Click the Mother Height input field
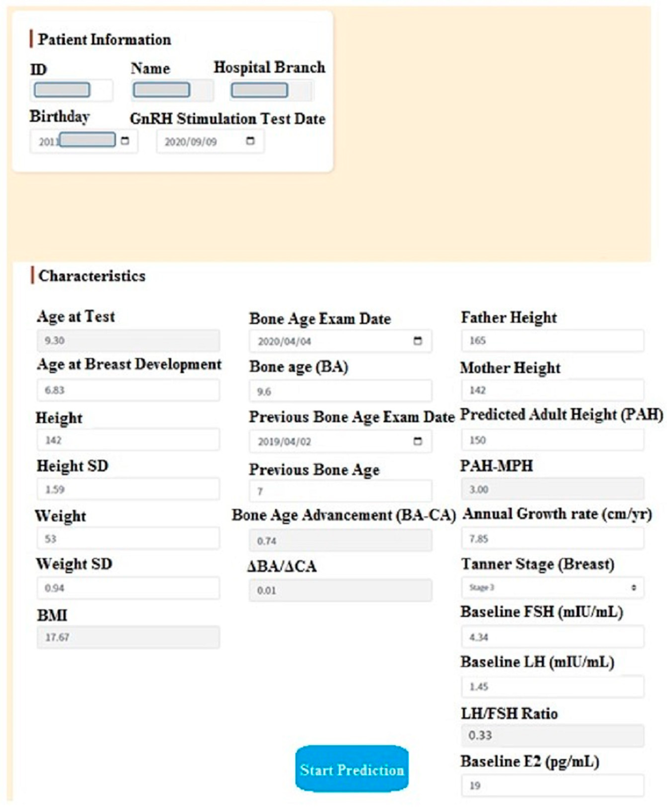667x812 pixels. [x=552, y=390]
